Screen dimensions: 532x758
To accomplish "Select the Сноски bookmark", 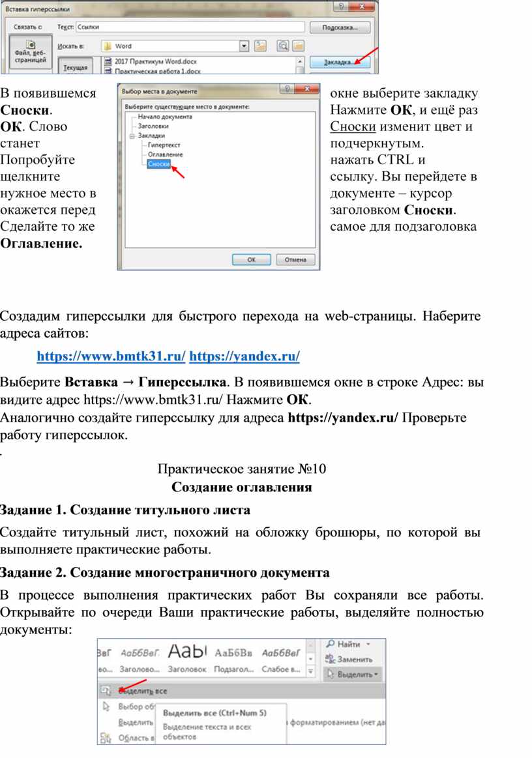I will click(158, 164).
